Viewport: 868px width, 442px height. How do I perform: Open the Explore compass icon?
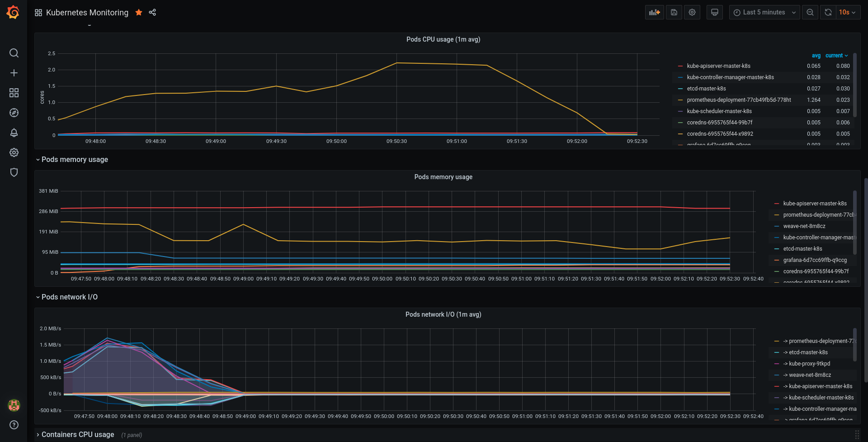[x=14, y=113]
